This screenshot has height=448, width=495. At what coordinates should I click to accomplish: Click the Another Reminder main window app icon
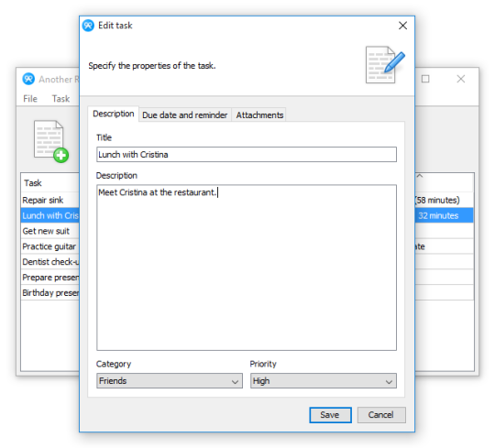pos(28,79)
